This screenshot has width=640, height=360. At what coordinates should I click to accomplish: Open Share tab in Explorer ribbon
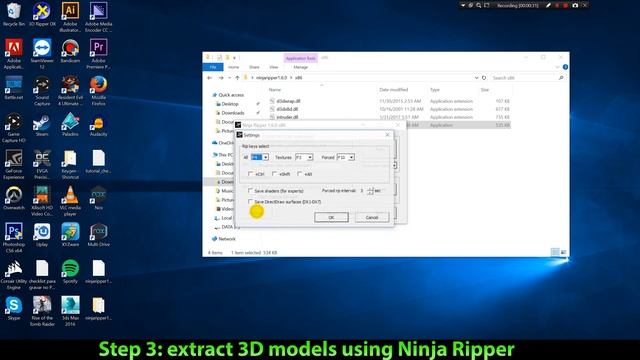tap(254, 67)
